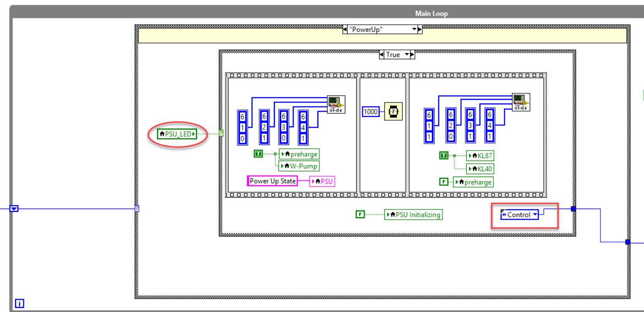Click the blue selector terminal of PowerUp case

pos(137,209)
